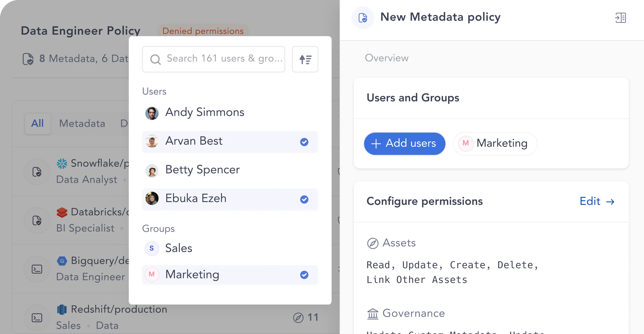Click the sort order icon beside search
The image size is (644, 334).
[305, 59]
